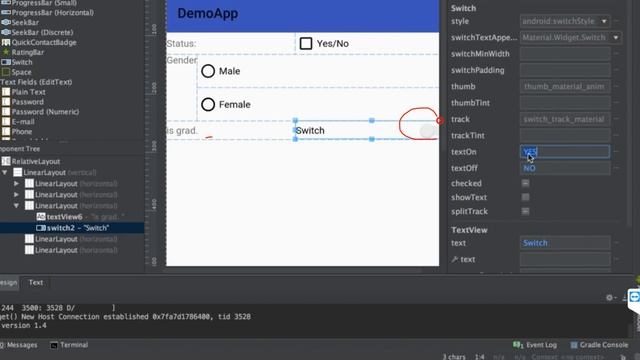Screen dimensions: 640x360
Task: Toggle the checked property checkbox
Action: coord(525,183)
